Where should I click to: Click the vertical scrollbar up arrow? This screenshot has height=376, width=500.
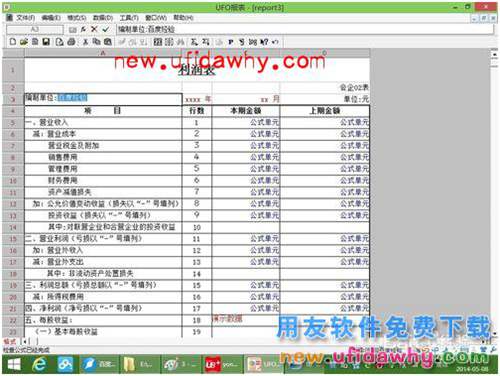point(494,54)
